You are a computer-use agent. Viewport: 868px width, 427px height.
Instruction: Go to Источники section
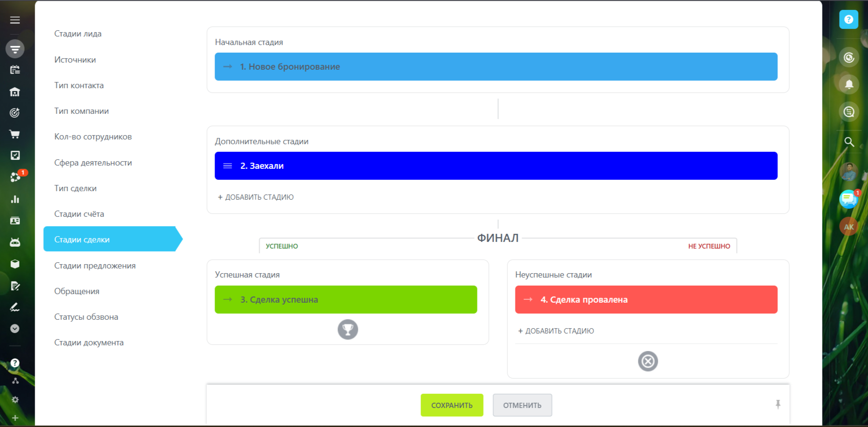[75, 60]
